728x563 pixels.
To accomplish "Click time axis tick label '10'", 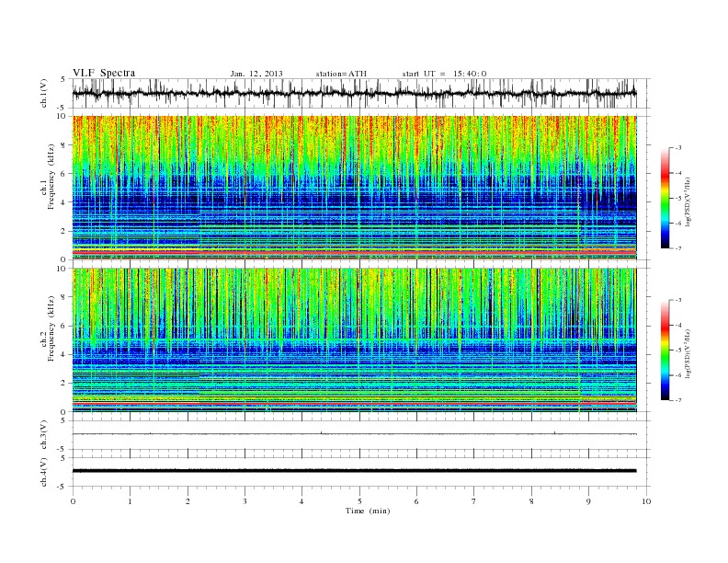I will tap(646, 501).
